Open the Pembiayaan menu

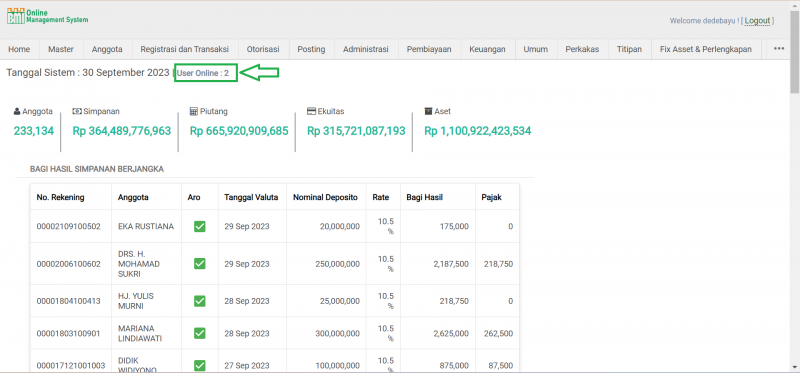[429, 49]
